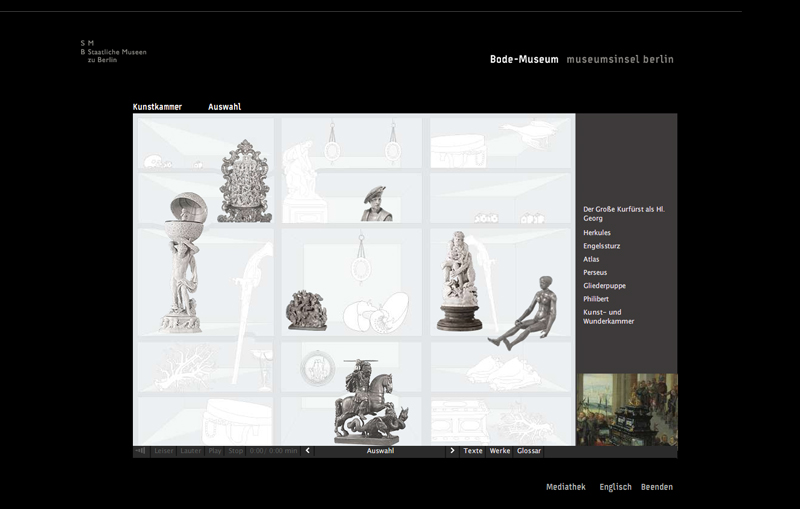Go to next item with right chevron
Viewport: 800px width, 509px height.
tap(452, 451)
